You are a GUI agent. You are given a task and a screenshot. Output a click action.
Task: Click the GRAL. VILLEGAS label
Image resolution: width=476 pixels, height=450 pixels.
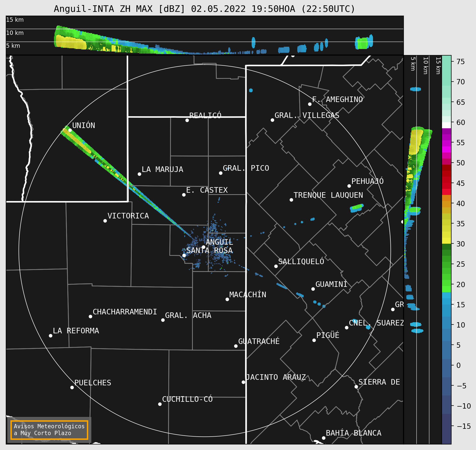(307, 115)
